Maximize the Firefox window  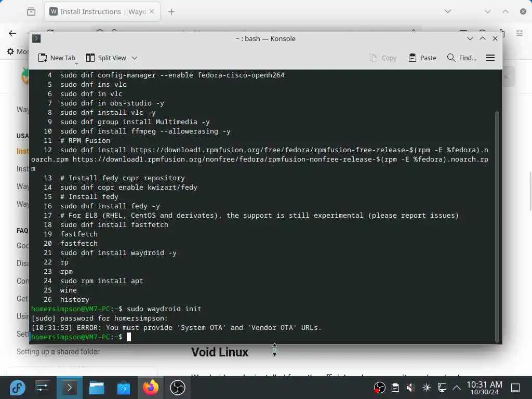click(506, 11)
